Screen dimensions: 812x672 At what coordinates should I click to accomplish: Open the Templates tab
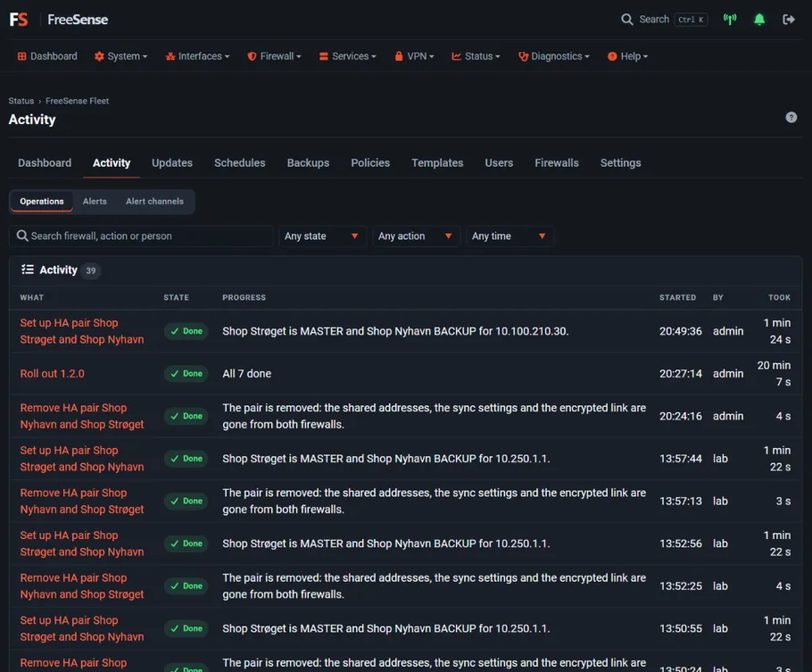(437, 163)
